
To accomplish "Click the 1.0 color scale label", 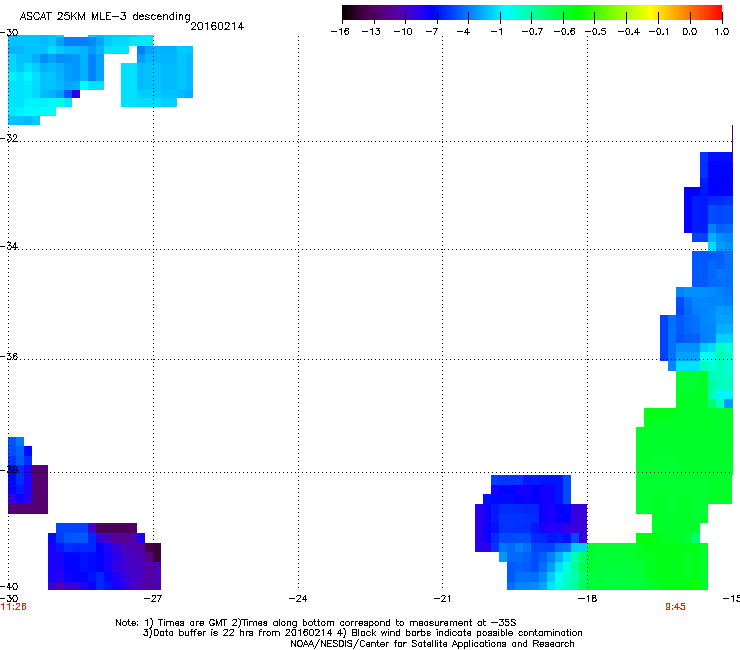I will pos(722,32).
